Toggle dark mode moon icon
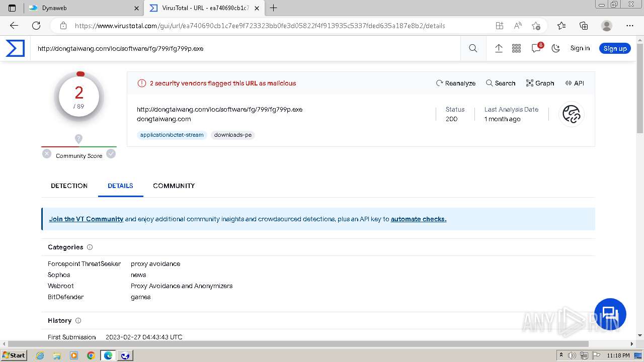Viewport: 644px width, 362px height. coord(556,48)
